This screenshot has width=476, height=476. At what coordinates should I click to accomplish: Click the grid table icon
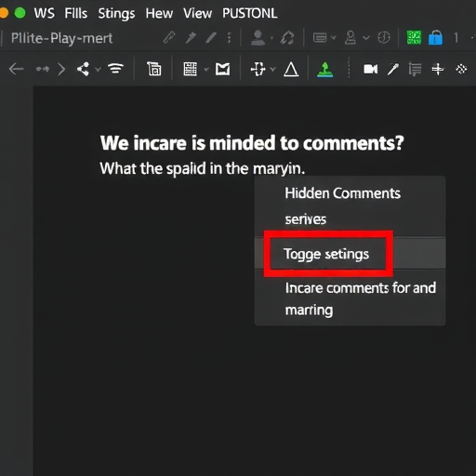pyautogui.click(x=190, y=69)
